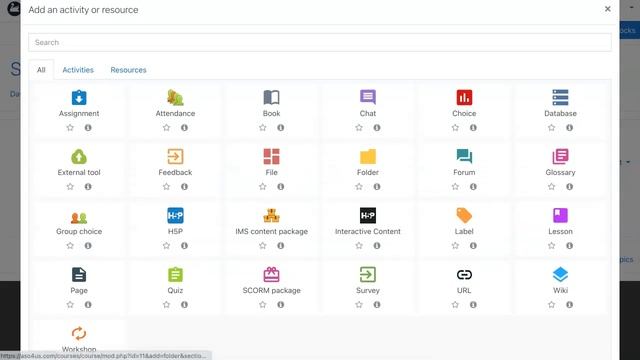Pick the Lesson activity icon
Screen dimensions: 640x360
click(560, 216)
